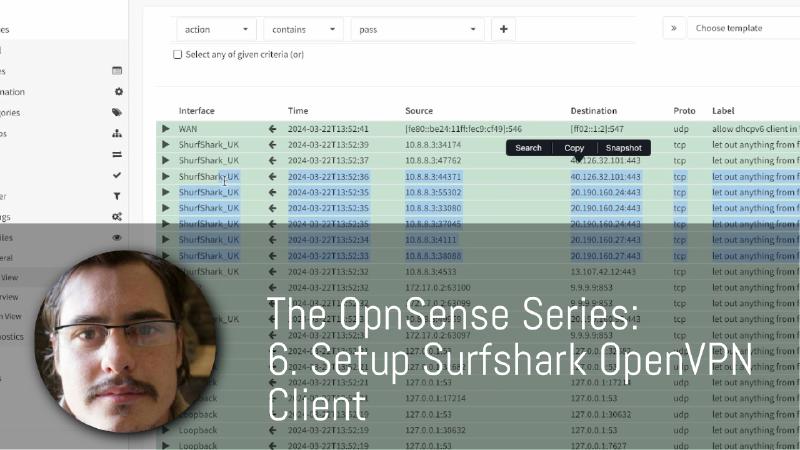Click direction arrow of the 13:52:37 row
This screenshot has width=800, height=450.
click(x=272, y=161)
